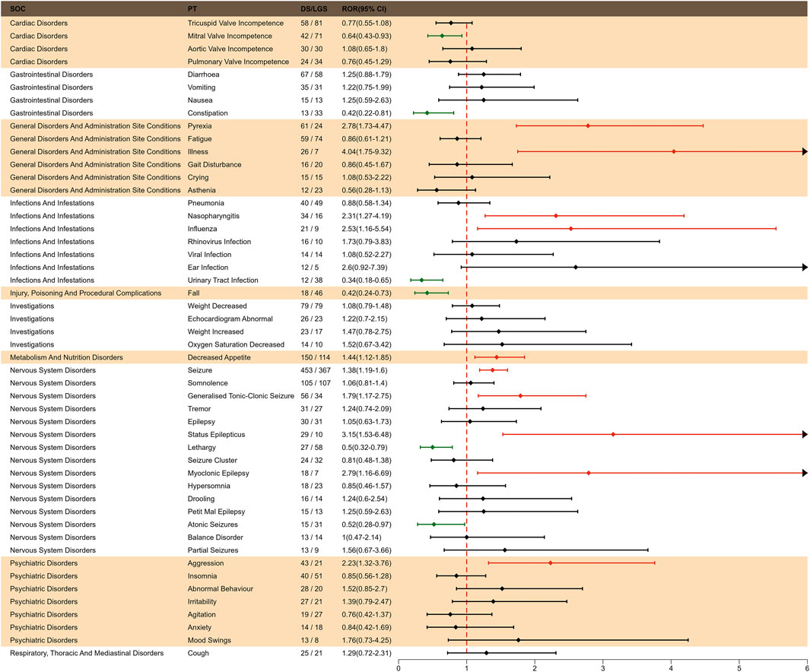This screenshot has height=672, width=810.
Task: Click the red Pyrexia point estimate marker
Action: 588,126
